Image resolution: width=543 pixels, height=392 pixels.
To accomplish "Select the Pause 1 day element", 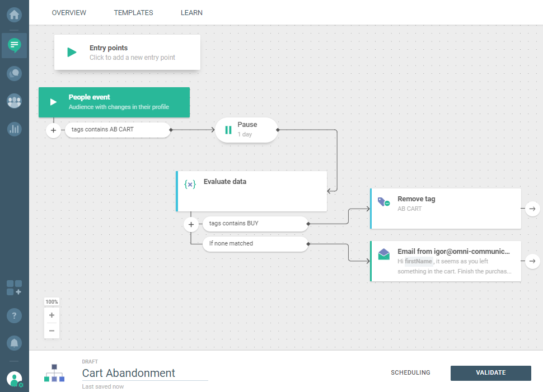I will click(246, 130).
